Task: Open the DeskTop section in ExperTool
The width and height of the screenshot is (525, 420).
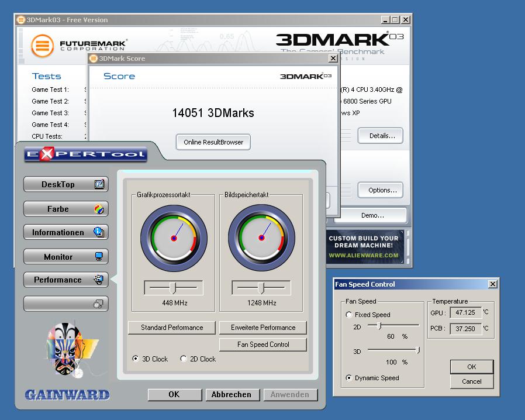Action: 66,184
